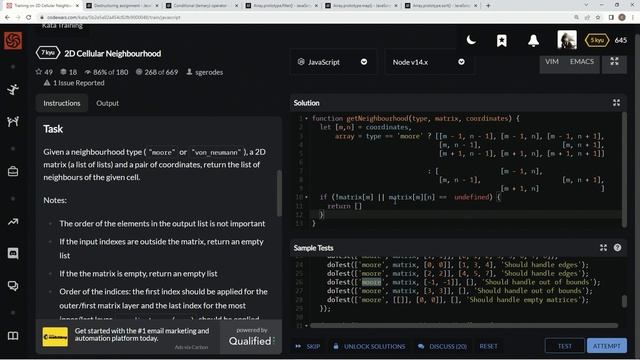Enable EMACS editor mode
Screen dimensions: 640x360
click(x=582, y=62)
